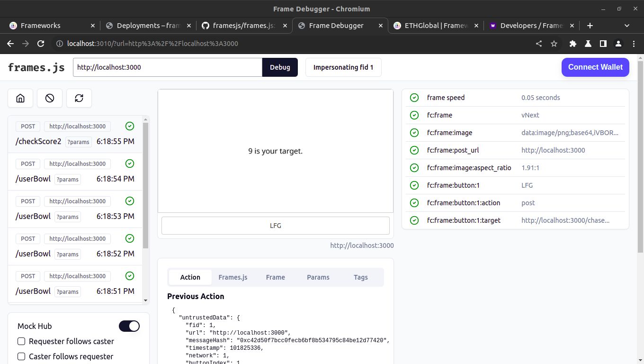Click Impersonating fid 1 button
The width and height of the screenshot is (644, 364).
pyautogui.click(x=343, y=67)
